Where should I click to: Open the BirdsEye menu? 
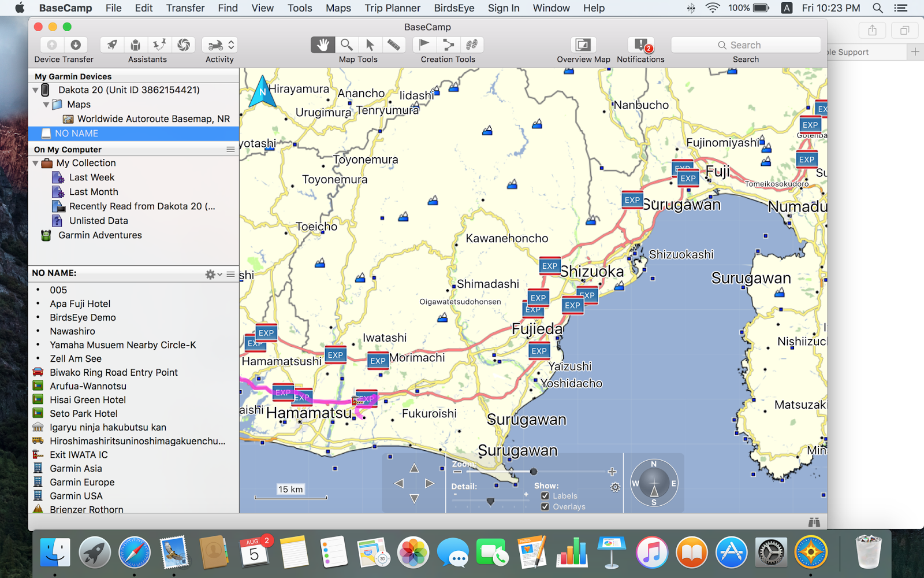(x=454, y=8)
